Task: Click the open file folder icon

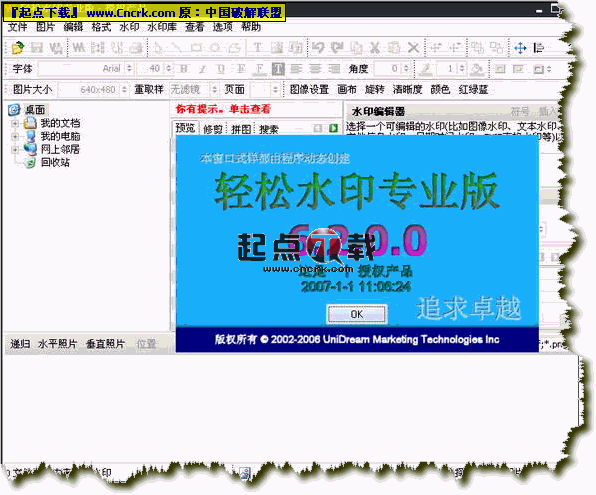Action: 17,48
